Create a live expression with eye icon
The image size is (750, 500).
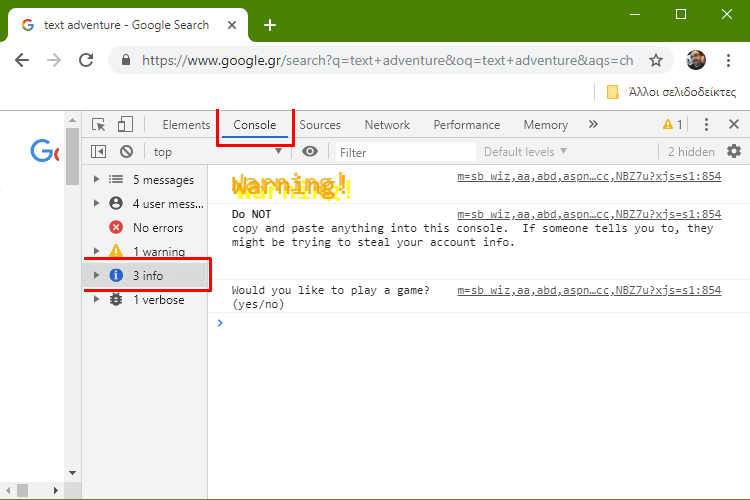coord(310,152)
